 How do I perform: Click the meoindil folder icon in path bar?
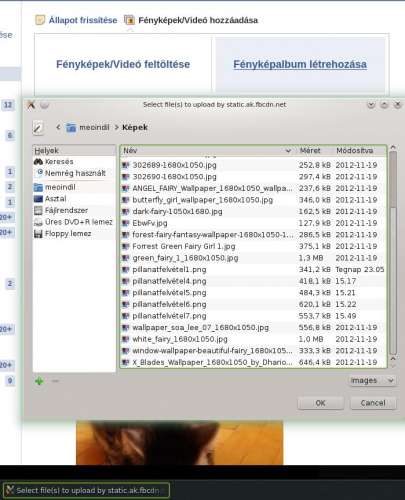[71, 127]
